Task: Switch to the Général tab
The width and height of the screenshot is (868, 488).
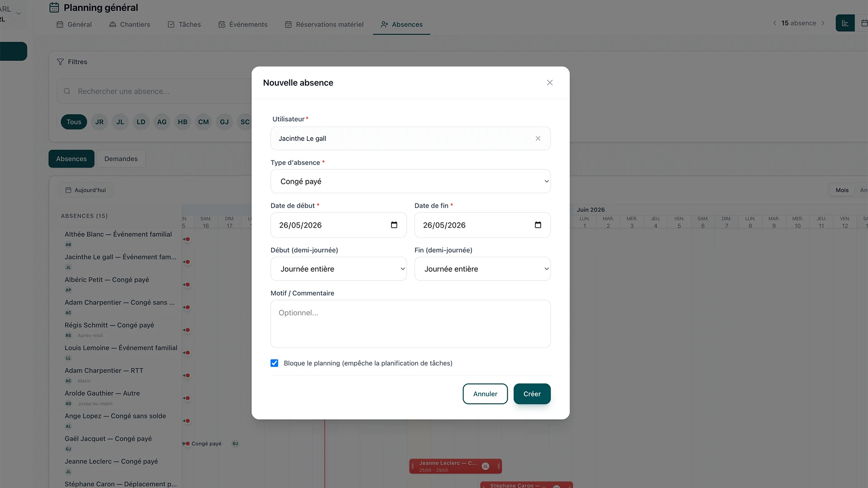Action: 74,24
